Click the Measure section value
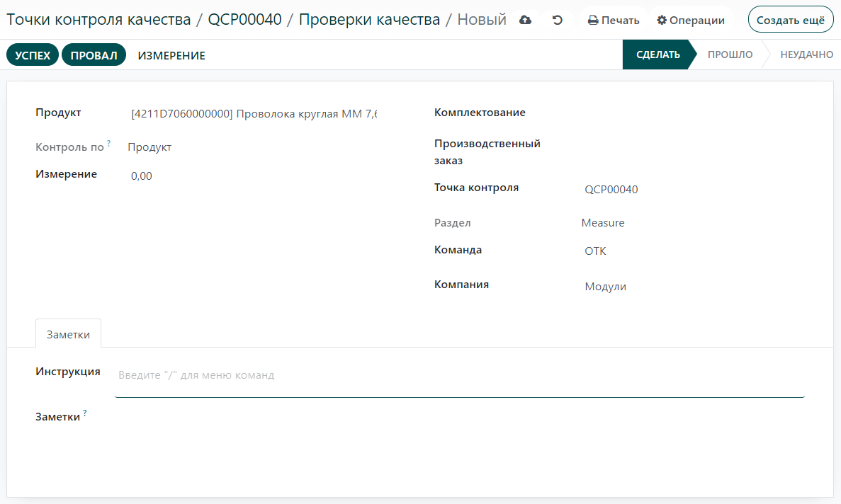Viewport: 841px width, 504px height. pyautogui.click(x=603, y=222)
